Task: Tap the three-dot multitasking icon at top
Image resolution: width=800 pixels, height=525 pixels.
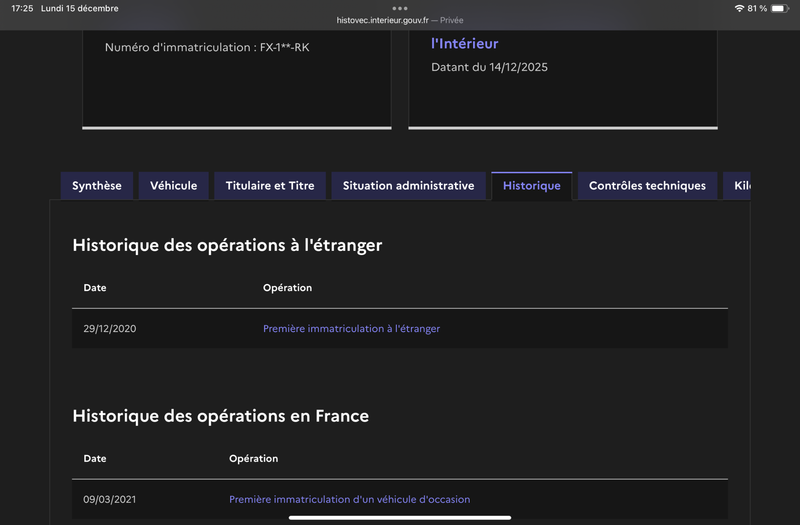Action: pos(400,8)
